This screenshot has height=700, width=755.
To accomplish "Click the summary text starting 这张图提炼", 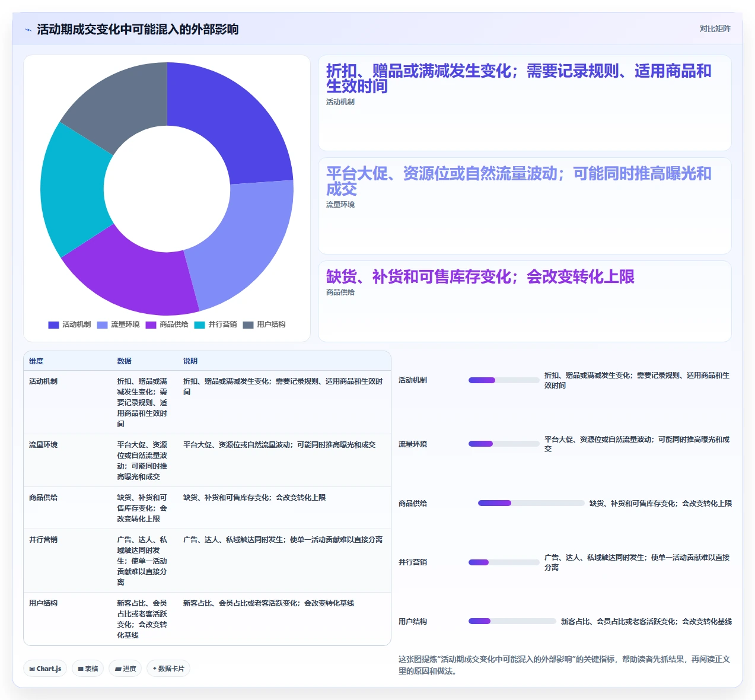I will click(x=564, y=665).
